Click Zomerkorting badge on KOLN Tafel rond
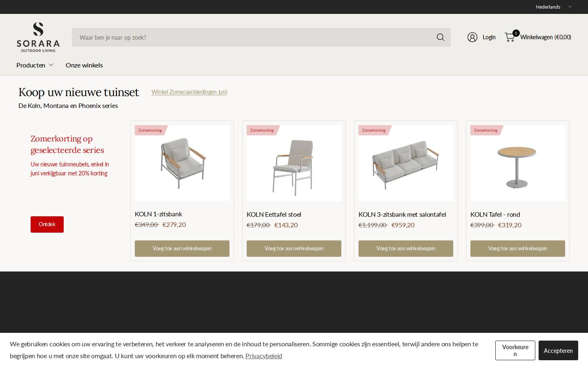The image size is (588, 368). click(x=486, y=130)
